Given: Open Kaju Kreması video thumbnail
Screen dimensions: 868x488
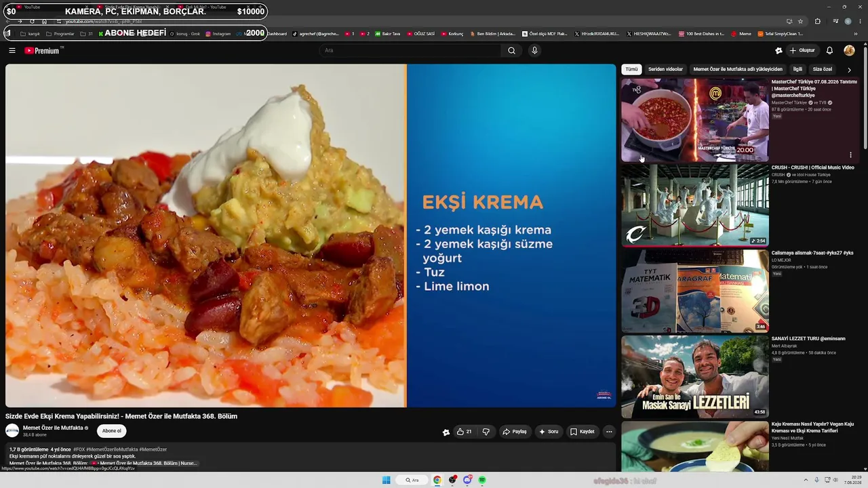Looking at the screenshot, I should [x=695, y=446].
